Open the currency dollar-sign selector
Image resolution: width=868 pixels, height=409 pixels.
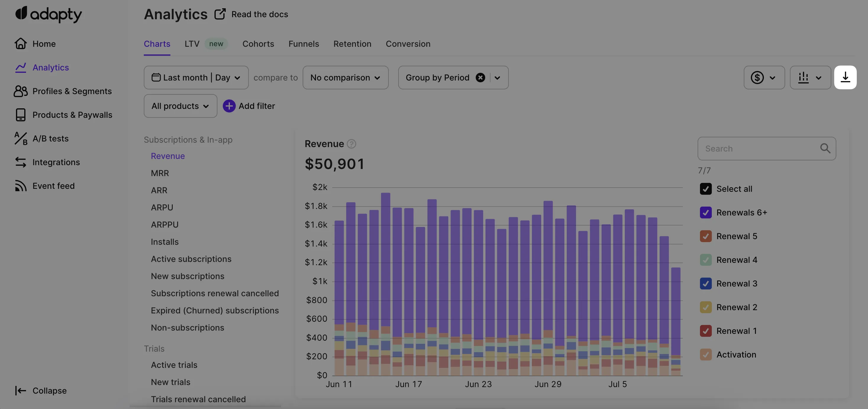764,78
